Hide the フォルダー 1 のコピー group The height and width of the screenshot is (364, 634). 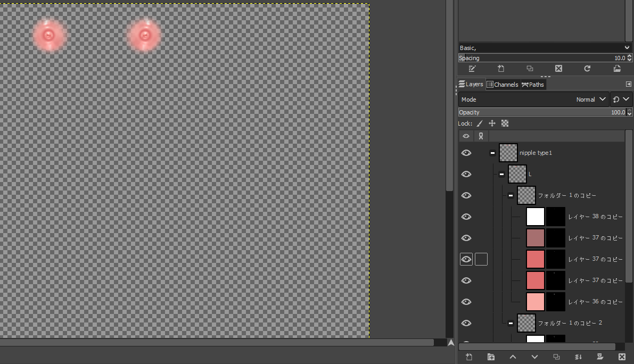pos(466,195)
